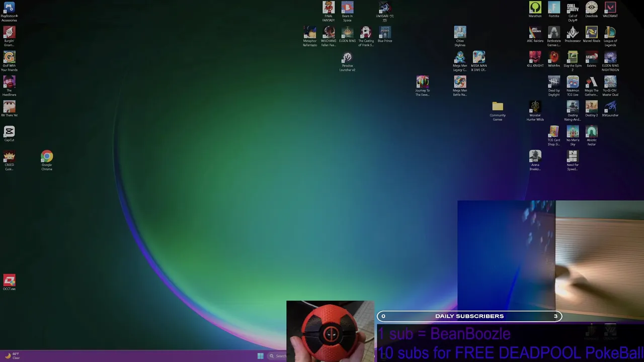Open the PlayStation Accessories shortcut
The height and width of the screenshot is (362, 644).
click(x=9, y=12)
